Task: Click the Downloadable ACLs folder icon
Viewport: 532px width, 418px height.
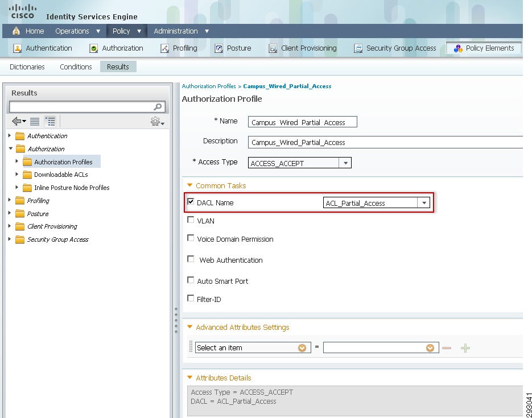Action: pyautogui.click(x=27, y=175)
